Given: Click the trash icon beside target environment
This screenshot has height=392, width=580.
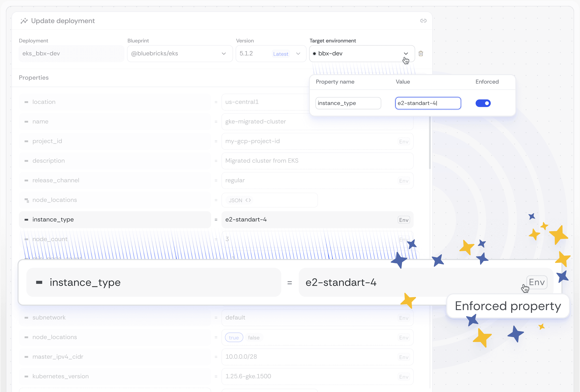Looking at the screenshot, I should tap(421, 53).
